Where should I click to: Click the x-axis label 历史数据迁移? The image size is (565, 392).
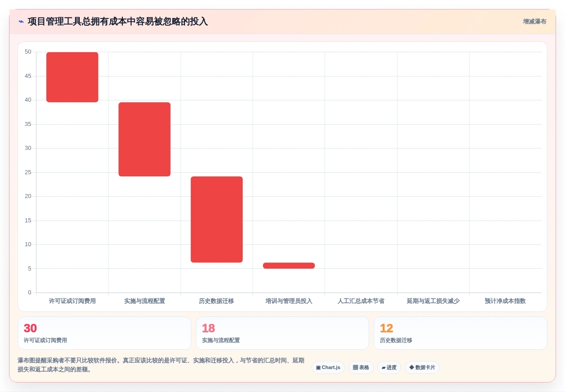tap(217, 301)
